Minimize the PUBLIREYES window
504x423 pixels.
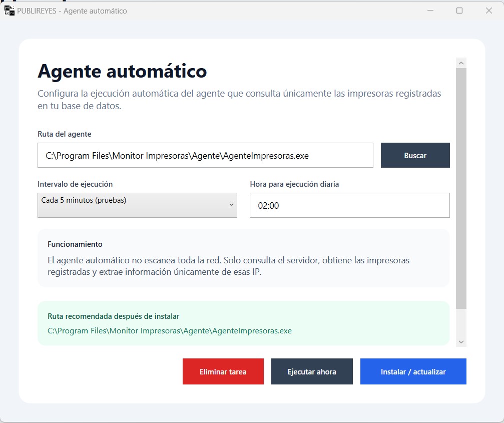click(x=430, y=11)
